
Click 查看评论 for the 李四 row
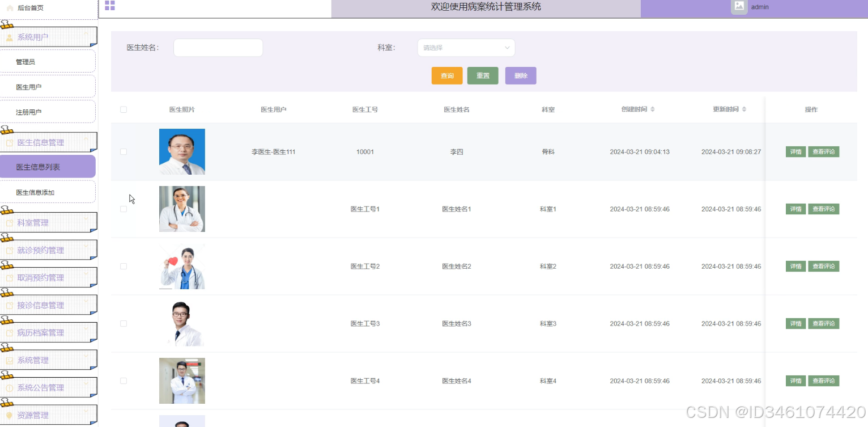coord(823,152)
